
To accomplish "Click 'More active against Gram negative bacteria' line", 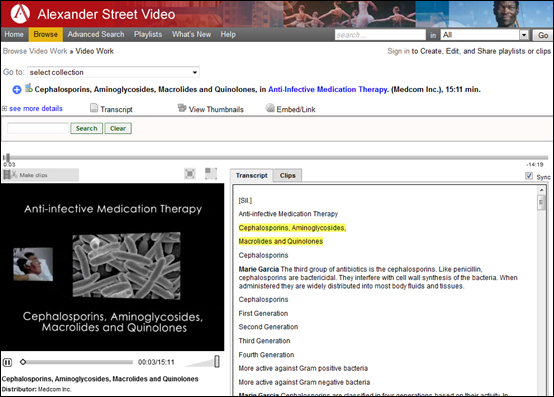I will 304,382.
